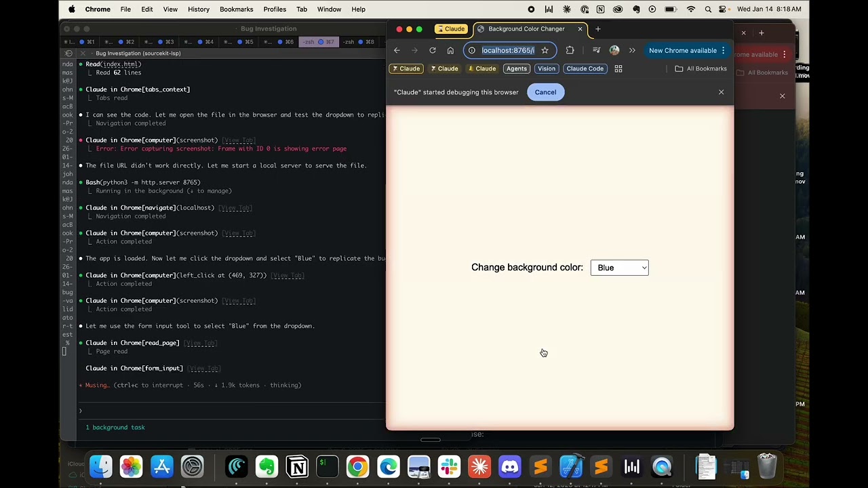Open a new Chrome tab with plus
The height and width of the screenshot is (488, 868).
click(x=597, y=29)
